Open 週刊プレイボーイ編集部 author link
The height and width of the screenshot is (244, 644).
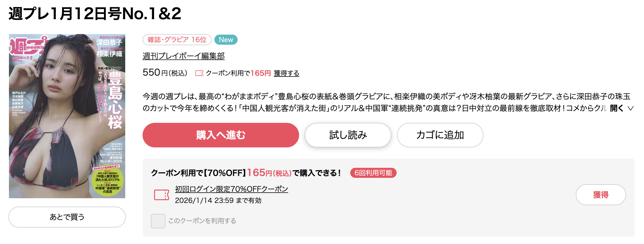tap(184, 56)
